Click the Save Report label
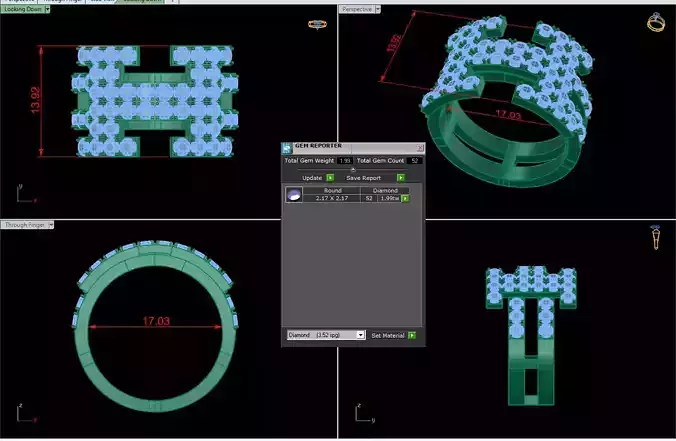Image resolution: width=676 pixels, height=441 pixels. 363,178
